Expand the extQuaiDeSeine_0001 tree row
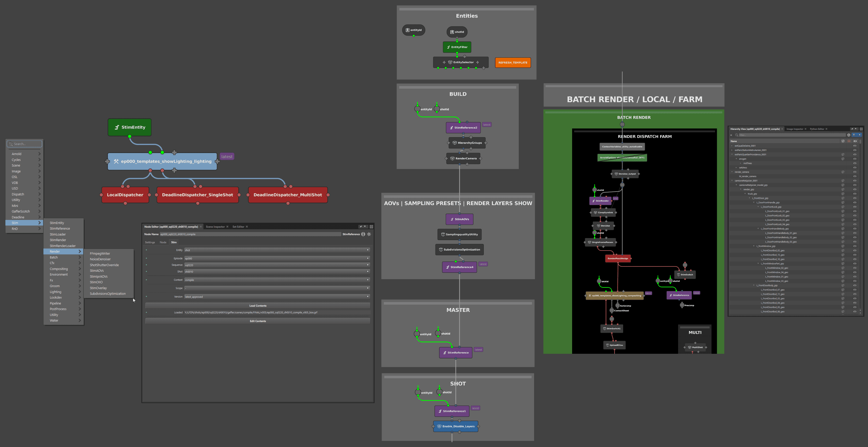Image resolution: width=868 pixels, height=447 pixels. (732, 146)
